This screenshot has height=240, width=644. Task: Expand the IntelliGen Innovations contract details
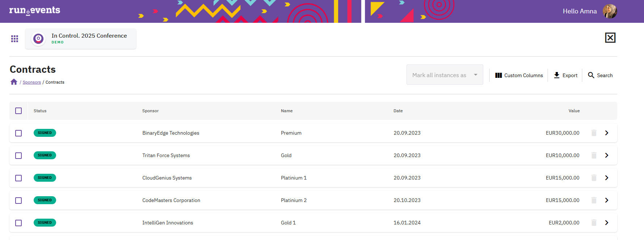(607, 223)
